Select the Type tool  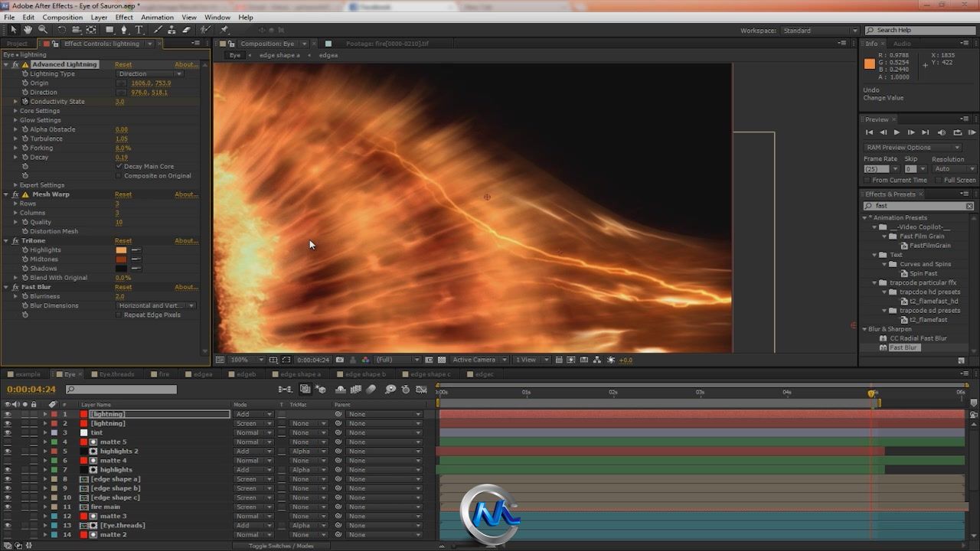tap(139, 30)
